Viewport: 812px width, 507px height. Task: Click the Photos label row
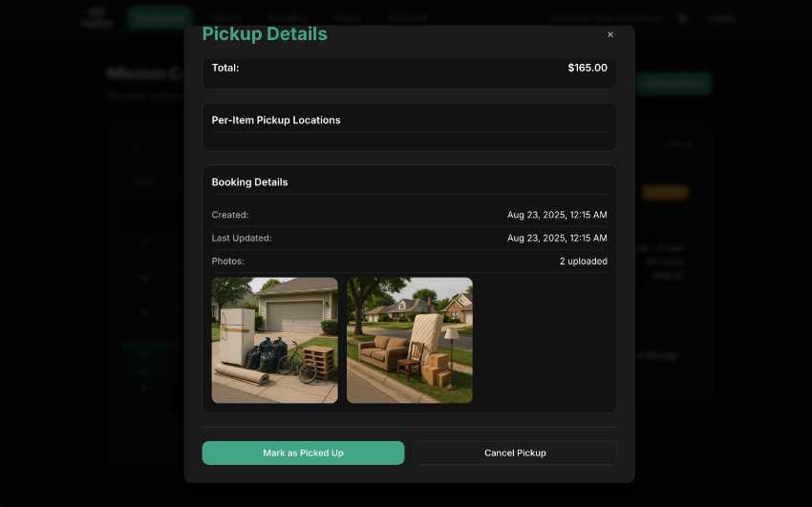pyautogui.click(x=409, y=262)
